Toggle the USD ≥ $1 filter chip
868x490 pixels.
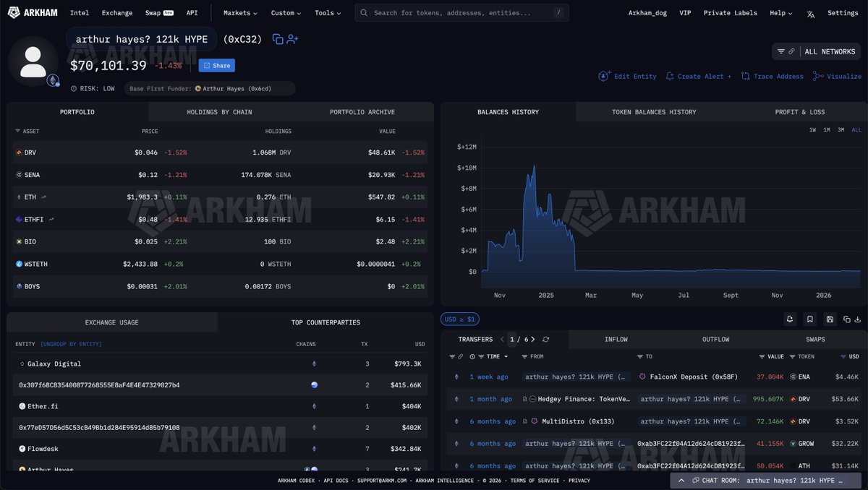click(x=459, y=319)
